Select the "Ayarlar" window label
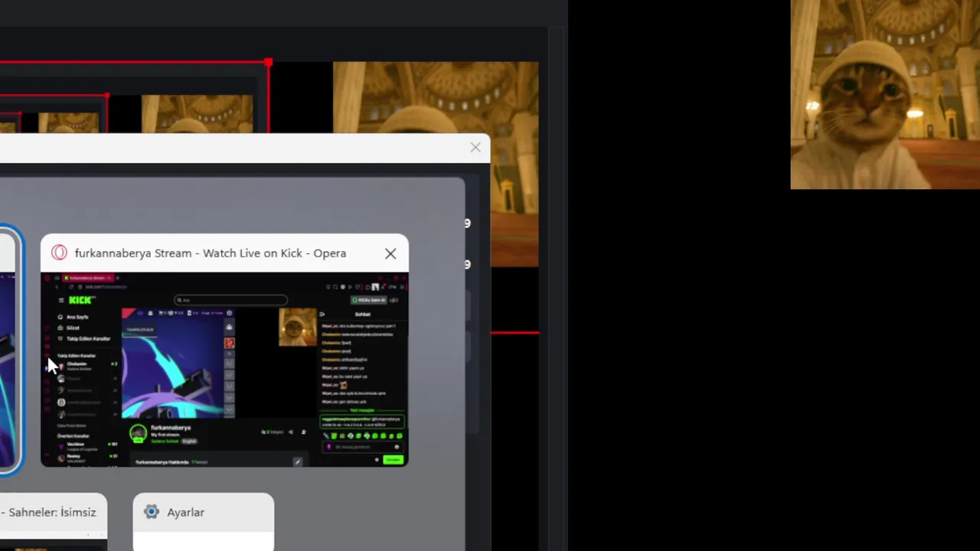Viewport: 980px width, 551px height. (186, 513)
